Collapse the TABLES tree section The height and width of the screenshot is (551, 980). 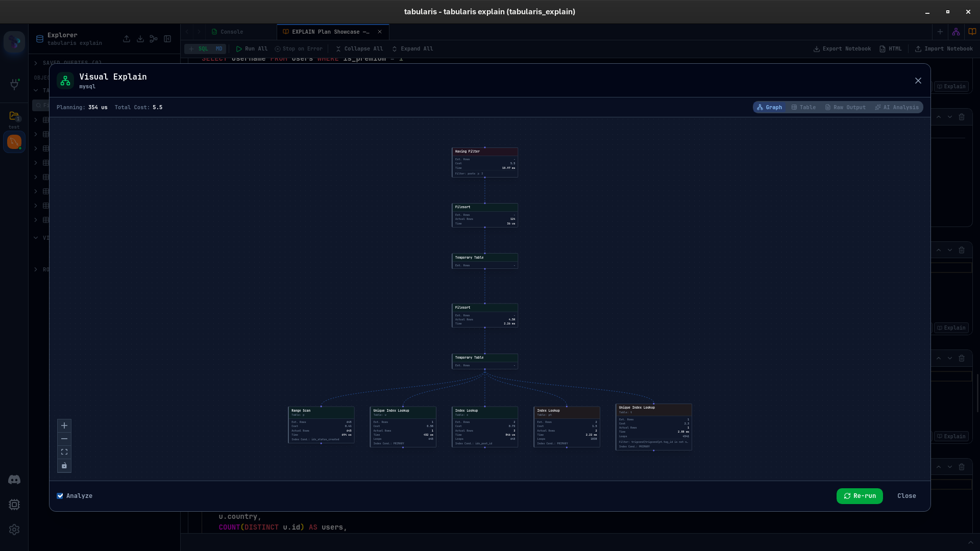click(36, 90)
